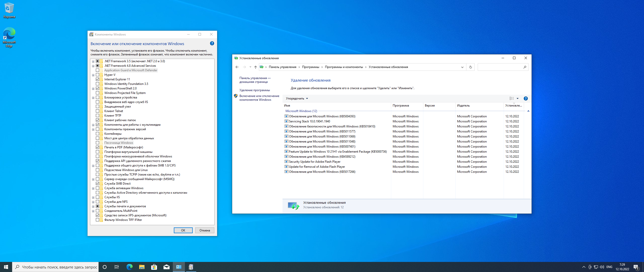Expand Компоненты прежних версий node
This screenshot has height=272, width=644.
[x=93, y=129]
